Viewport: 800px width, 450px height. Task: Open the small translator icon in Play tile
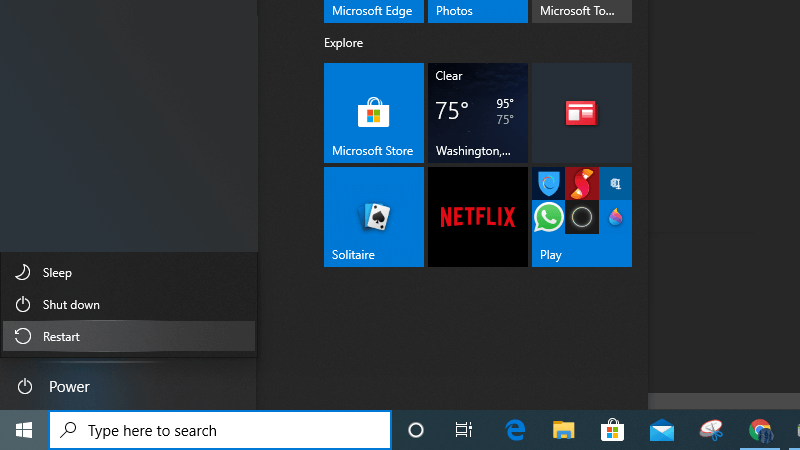tap(616, 183)
